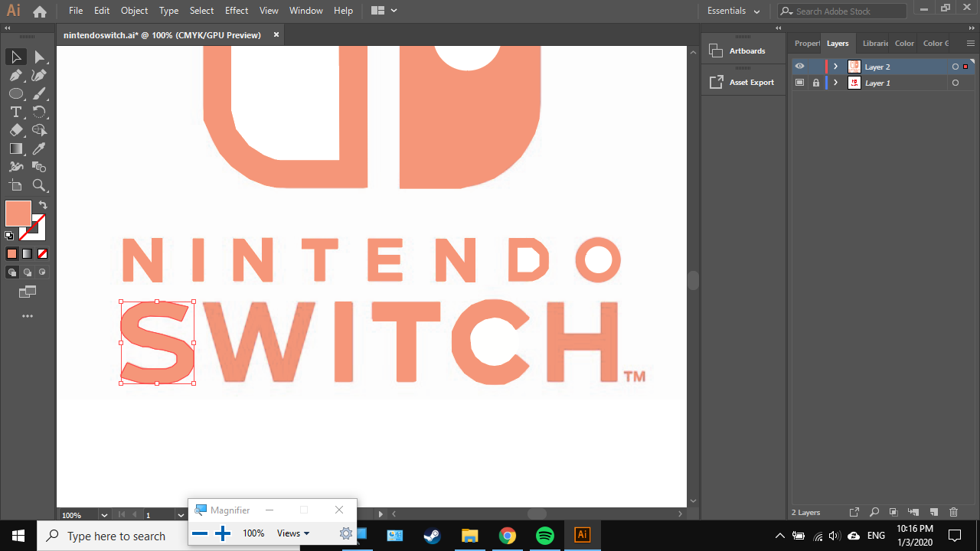The image size is (980, 551).
Task: Open the File menu
Action: coord(76,11)
